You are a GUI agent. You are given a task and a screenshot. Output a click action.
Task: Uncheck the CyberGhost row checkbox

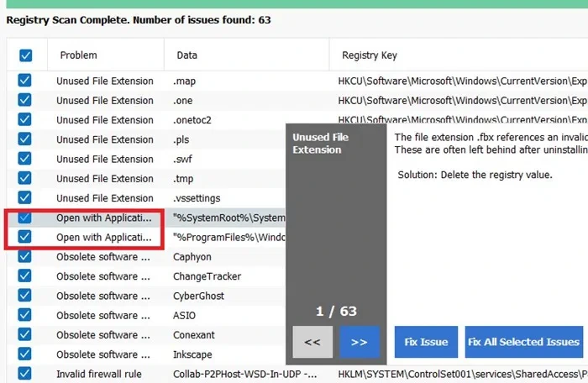tap(24, 295)
